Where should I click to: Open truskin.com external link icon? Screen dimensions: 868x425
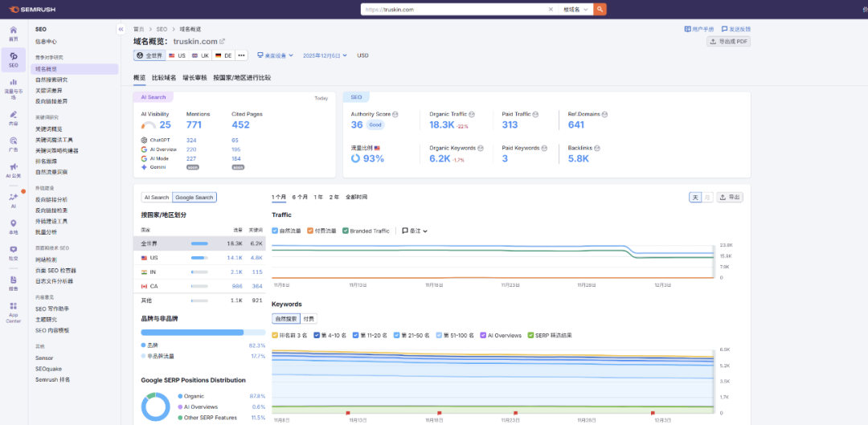[x=223, y=42]
